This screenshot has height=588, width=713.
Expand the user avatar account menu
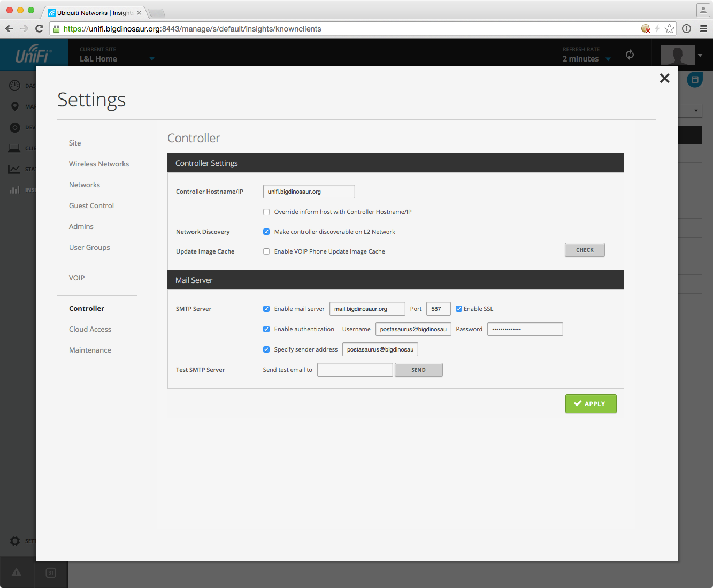pyautogui.click(x=700, y=55)
